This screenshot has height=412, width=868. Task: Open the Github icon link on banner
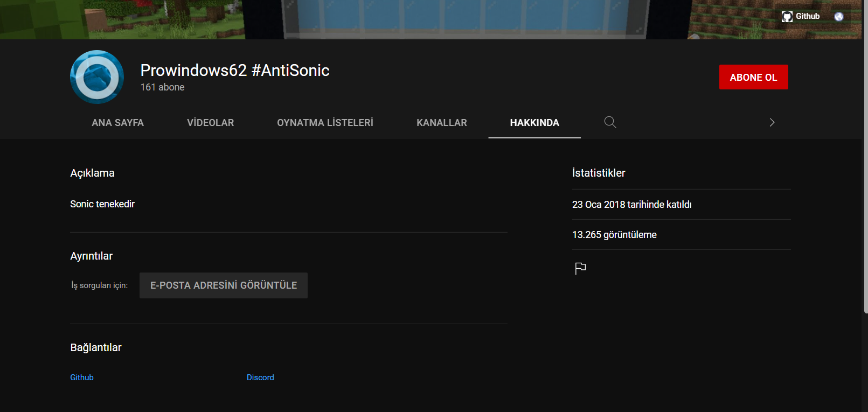(801, 17)
